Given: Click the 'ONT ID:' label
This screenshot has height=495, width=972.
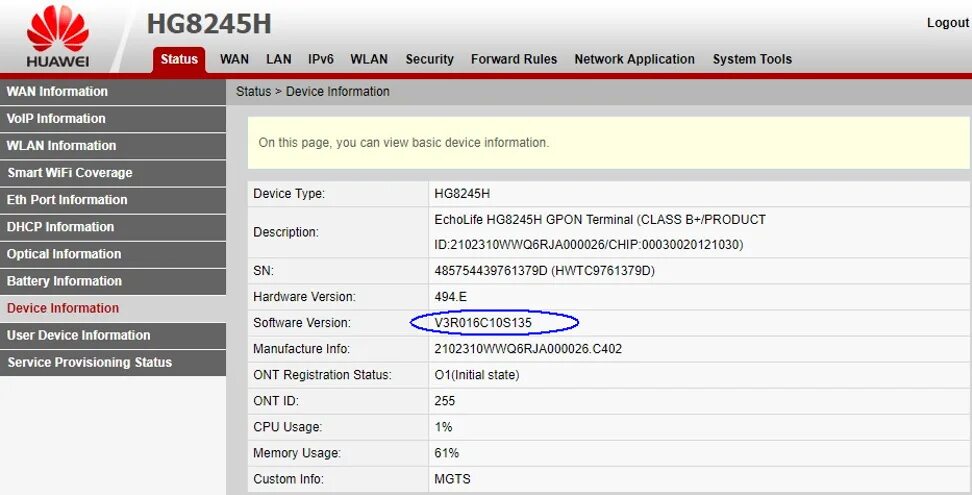Looking at the screenshot, I should click(276, 401).
